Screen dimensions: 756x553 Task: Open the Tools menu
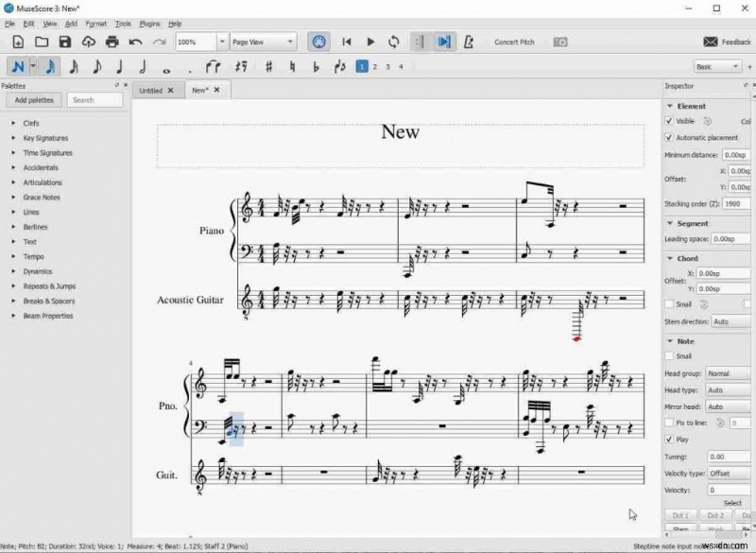[123, 24]
